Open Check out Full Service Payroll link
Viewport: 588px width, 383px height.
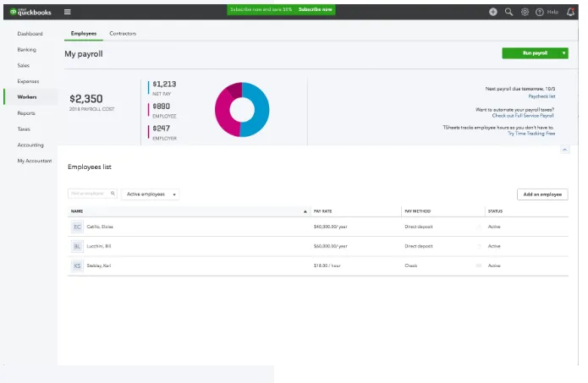(x=523, y=116)
